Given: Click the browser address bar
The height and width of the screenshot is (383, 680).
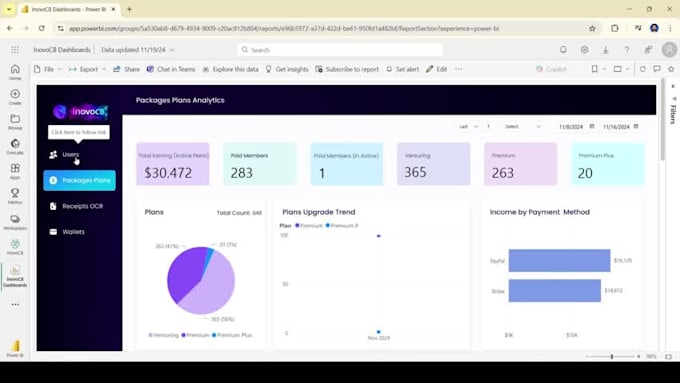Looking at the screenshot, I should coord(325,28).
